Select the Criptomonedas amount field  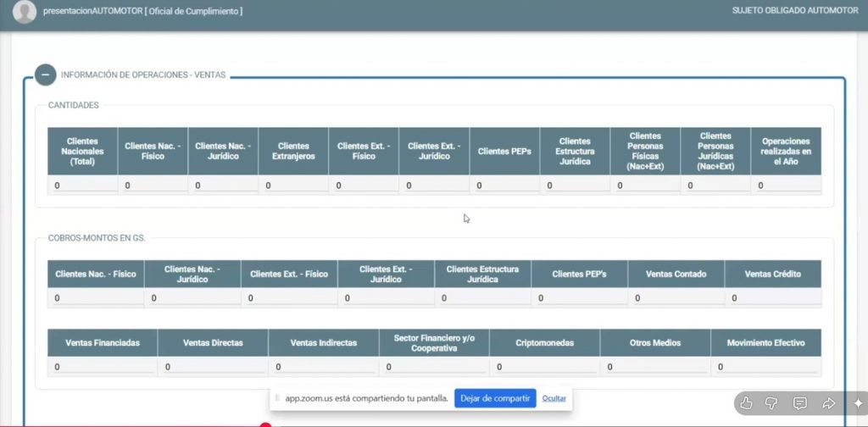(x=544, y=367)
